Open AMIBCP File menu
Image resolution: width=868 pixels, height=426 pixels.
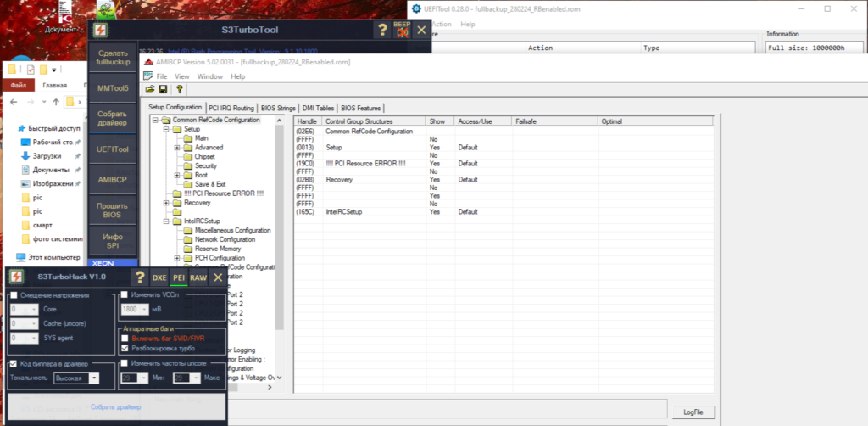tap(162, 76)
